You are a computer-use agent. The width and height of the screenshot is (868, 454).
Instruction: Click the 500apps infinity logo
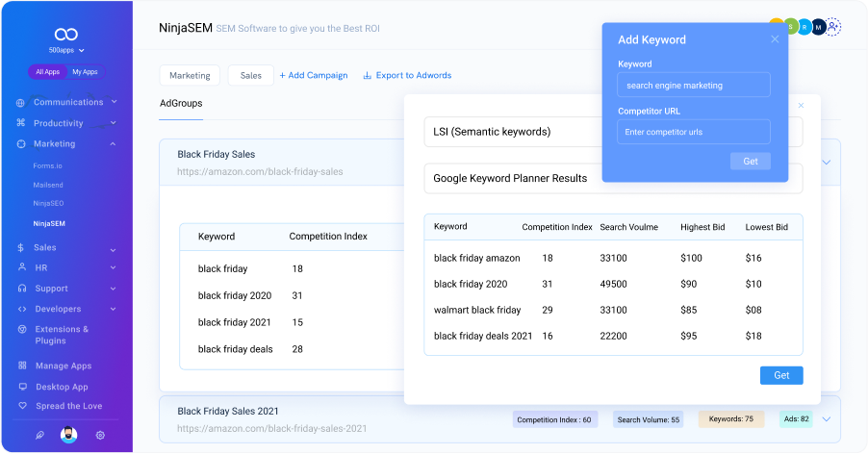[65, 34]
